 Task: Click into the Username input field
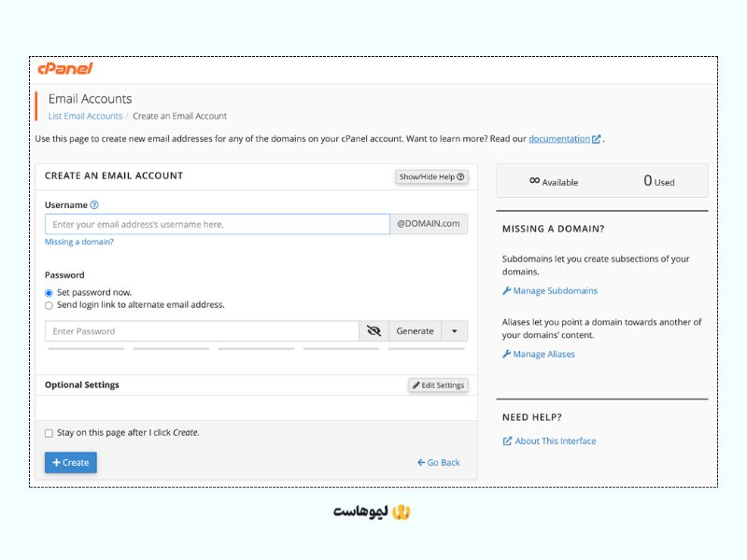tap(218, 224)
